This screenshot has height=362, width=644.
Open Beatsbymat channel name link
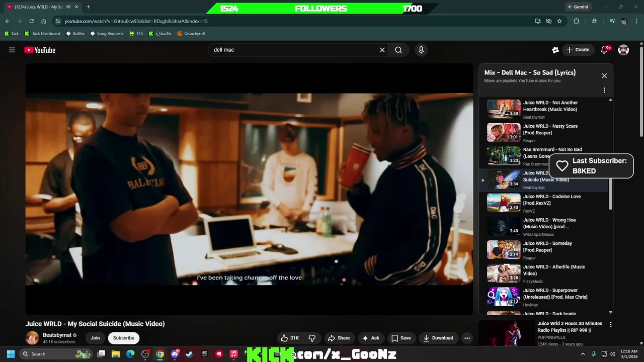pos(57,335)
